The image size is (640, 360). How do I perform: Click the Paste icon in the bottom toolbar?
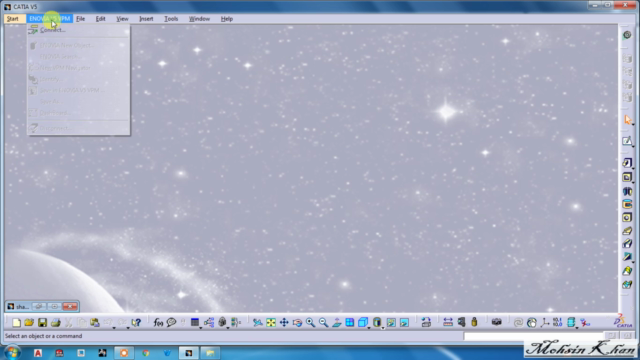(x=95, y=322)
